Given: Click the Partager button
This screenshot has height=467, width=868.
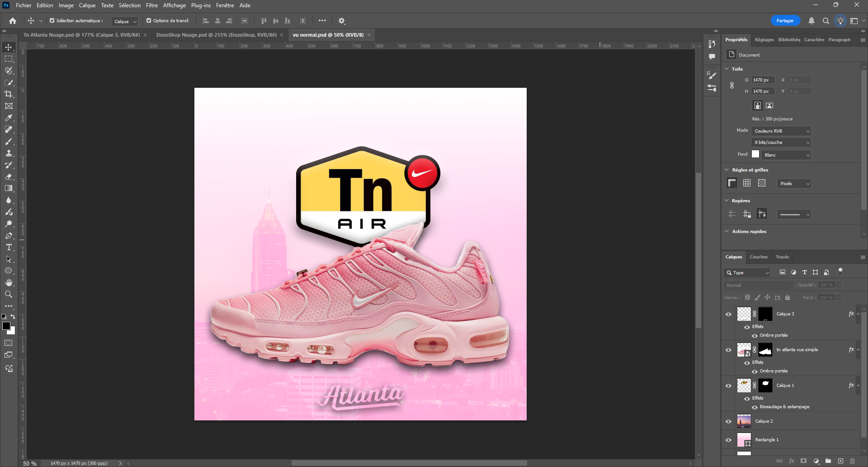Looking at the screenshot, I should tap(785, 21).
